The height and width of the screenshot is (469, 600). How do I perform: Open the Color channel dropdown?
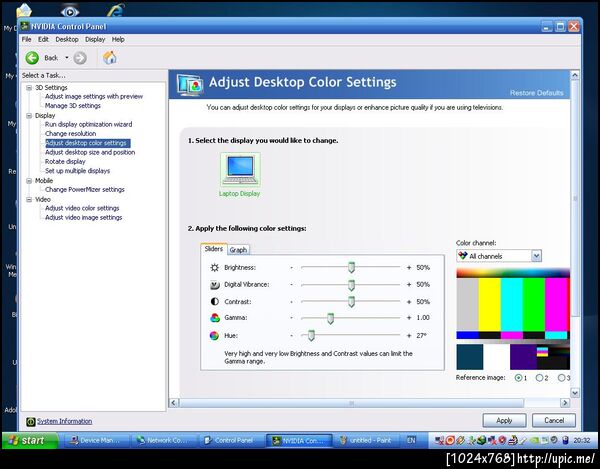[499, 256]
